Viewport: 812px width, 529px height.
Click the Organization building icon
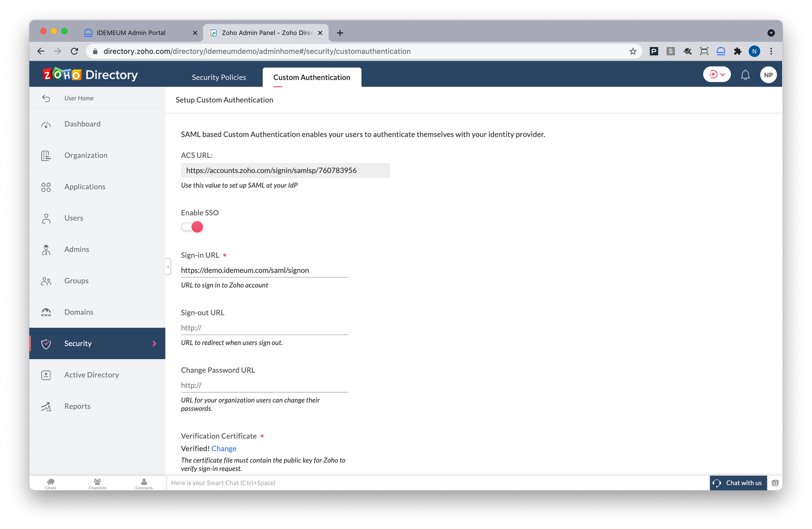(46, 156)
